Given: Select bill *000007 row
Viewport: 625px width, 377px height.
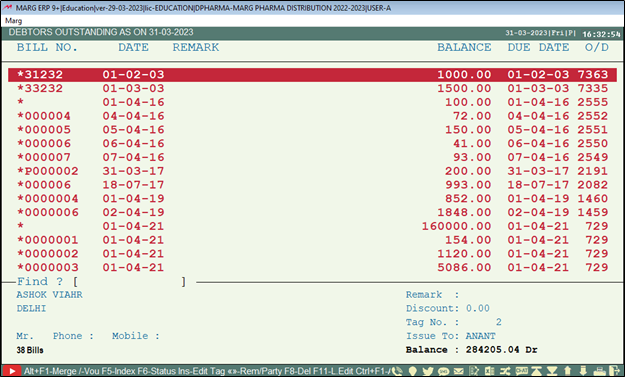Looking at the screenshot, I should (x=312, y=157).
